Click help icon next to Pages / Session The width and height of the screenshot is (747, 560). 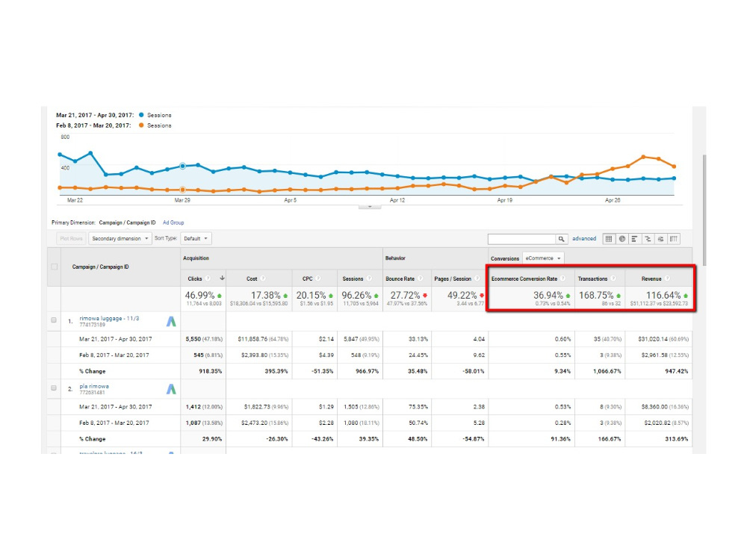click(x=477, y=279)
